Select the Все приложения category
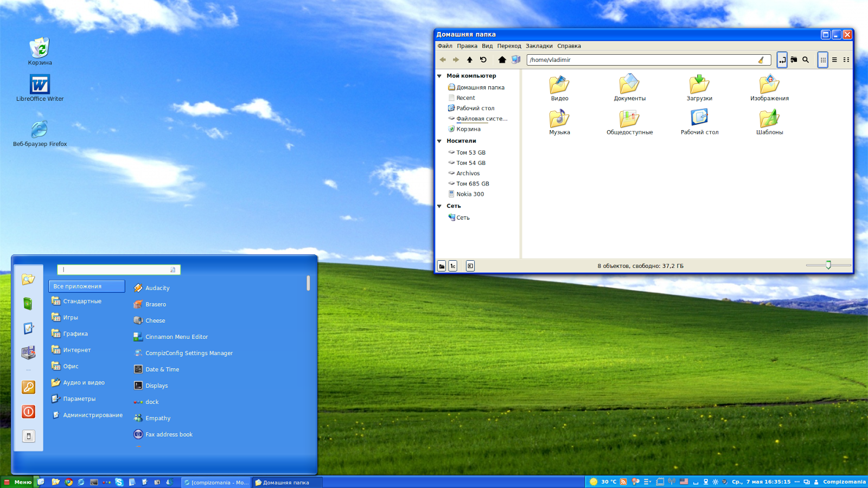The width and height of the screenshot is (868, 488). pos(86,286)
